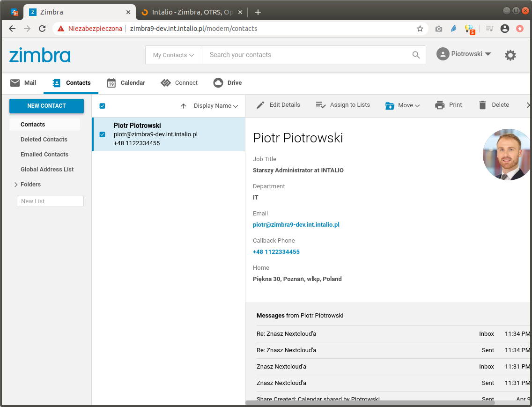Click the browser camera extension icon

pyautogui.click(x=439, y=29)
